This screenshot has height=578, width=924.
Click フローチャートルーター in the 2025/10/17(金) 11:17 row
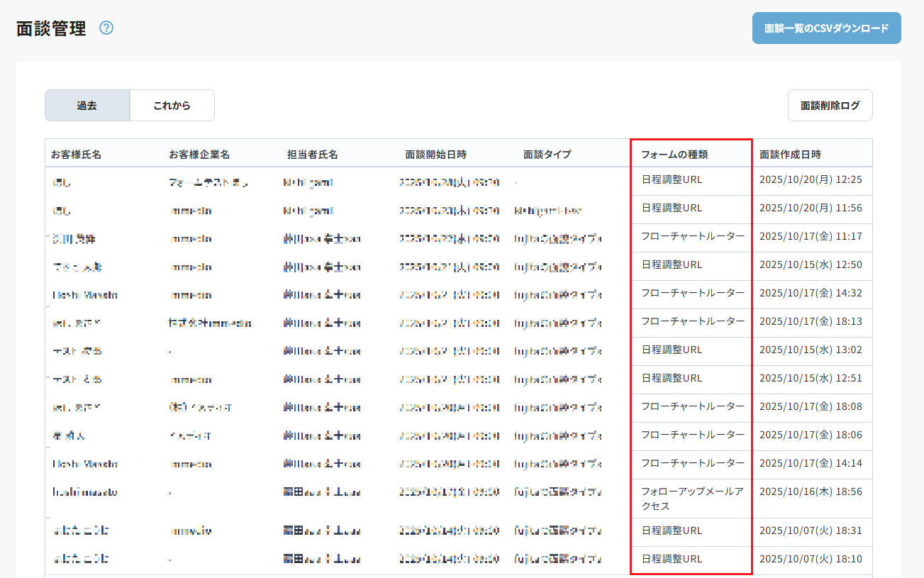pos(693,236)
